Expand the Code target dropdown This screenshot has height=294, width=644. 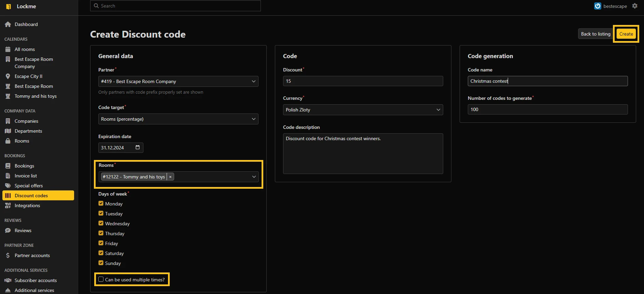(178, 119)
